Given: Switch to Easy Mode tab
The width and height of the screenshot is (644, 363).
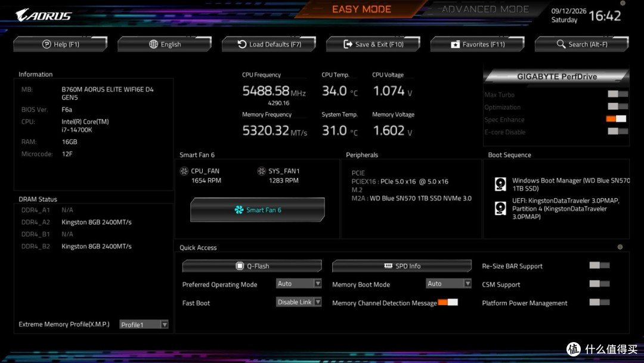Looking at the screenshot, I should (361, 9).
